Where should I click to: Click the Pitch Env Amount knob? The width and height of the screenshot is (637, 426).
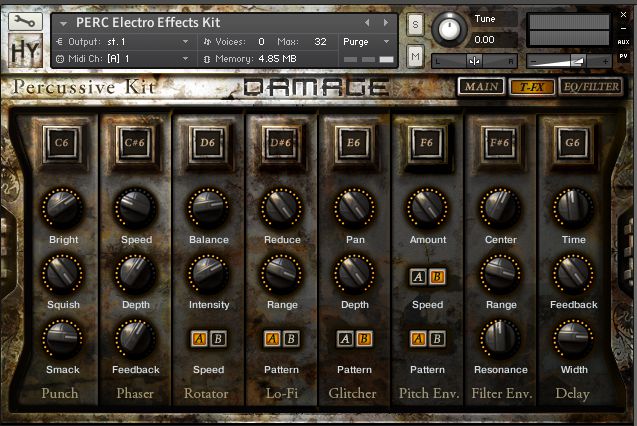pos(427,208)
